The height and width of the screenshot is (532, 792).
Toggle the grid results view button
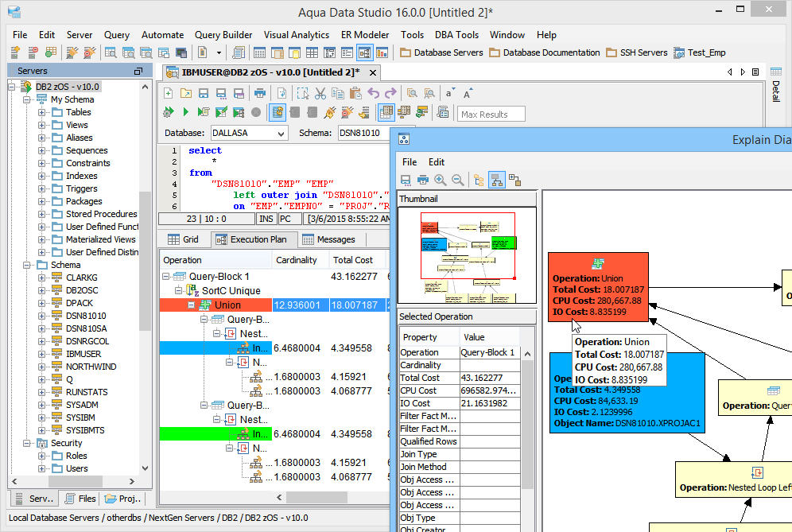tap(386, 112)
